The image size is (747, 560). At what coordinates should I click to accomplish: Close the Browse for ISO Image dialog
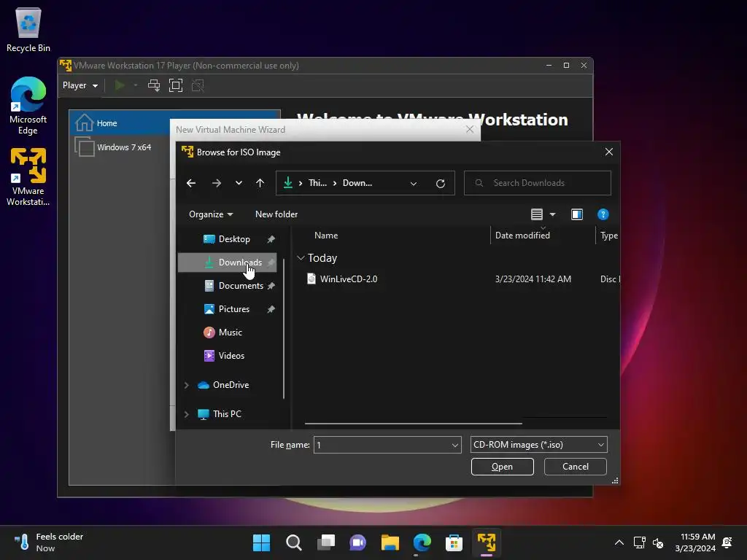[x=609, y=152]
